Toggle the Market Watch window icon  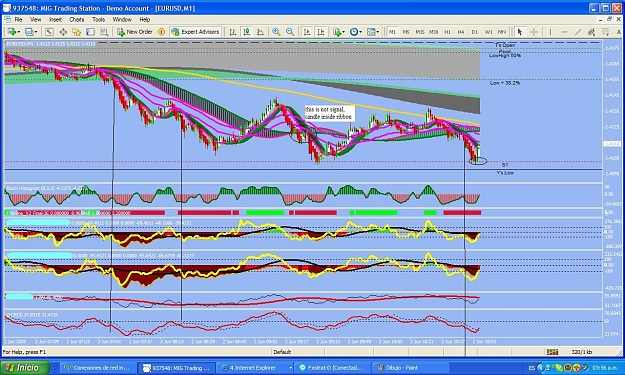[x=49, y=32]
